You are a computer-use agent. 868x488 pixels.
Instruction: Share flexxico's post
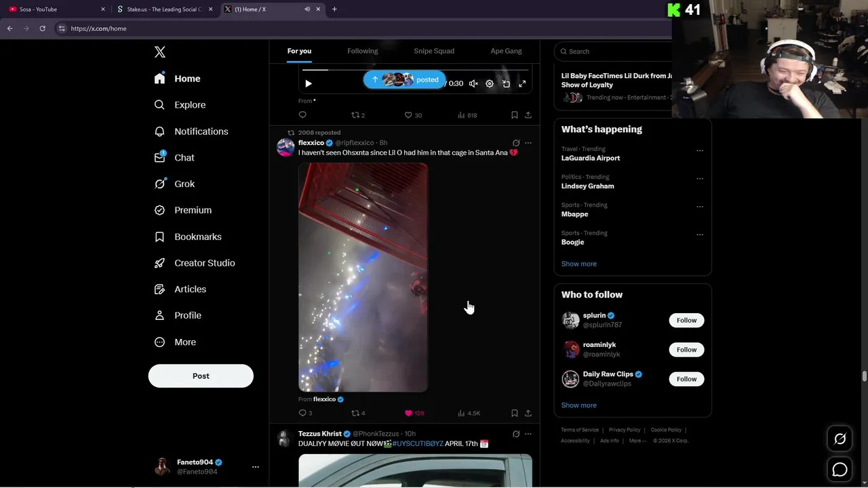(x=528, y=413)
